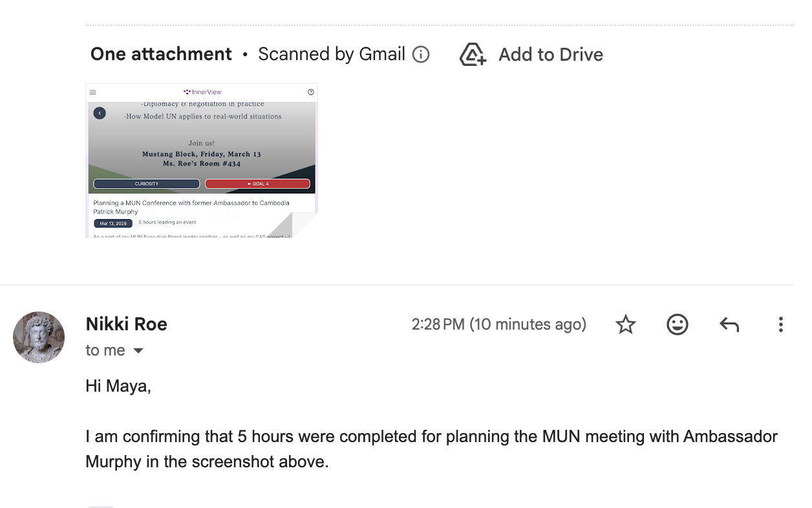The image size is (812, 508).
Task: Click the Mar 13, 2026 date chip
Action: 113,224
